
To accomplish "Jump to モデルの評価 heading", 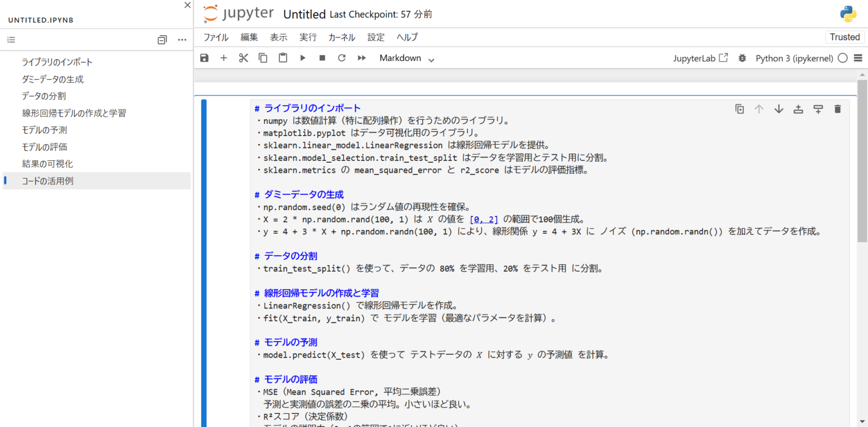I will coord(44,147).
